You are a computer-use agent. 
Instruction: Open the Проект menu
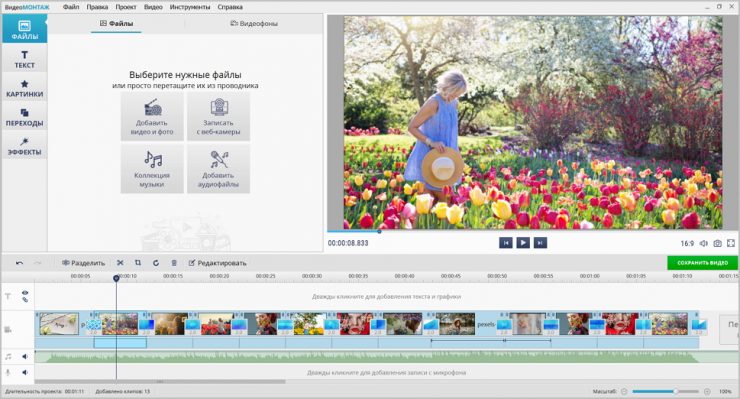click(x=126, y=7)
